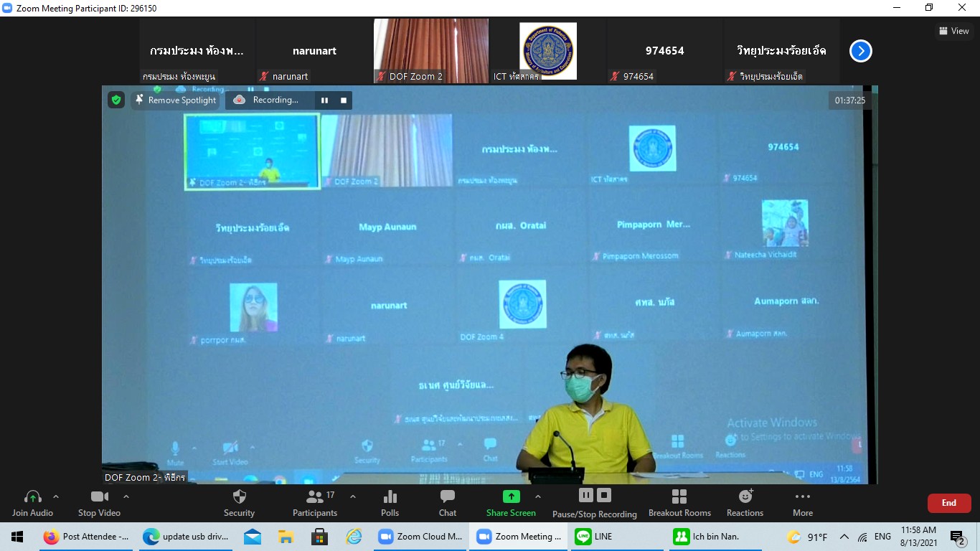Click Remove Spotlight button

(x=176, y=100)
